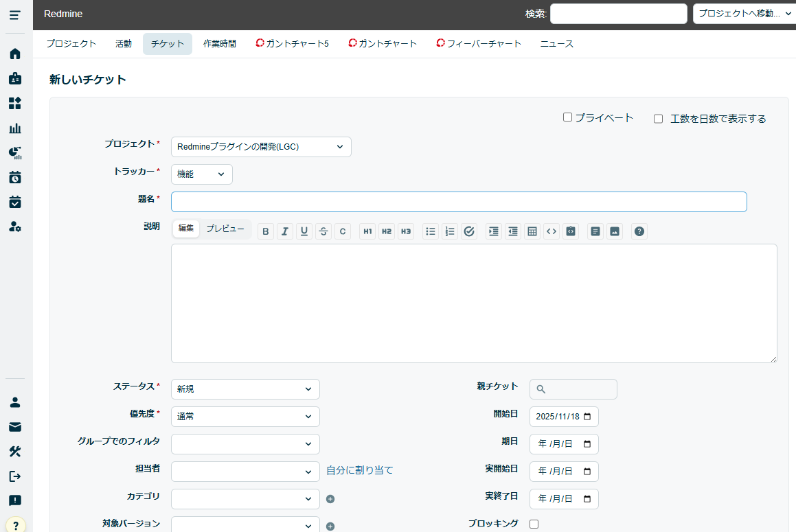
Task: Click into the 題名 input field
Action: [x=458, y=202]
